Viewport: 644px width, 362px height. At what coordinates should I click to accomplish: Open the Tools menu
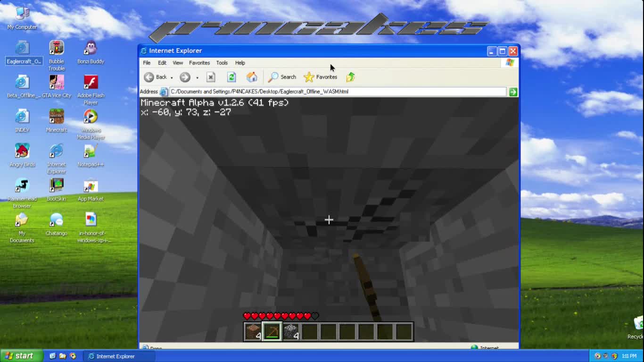222,63
